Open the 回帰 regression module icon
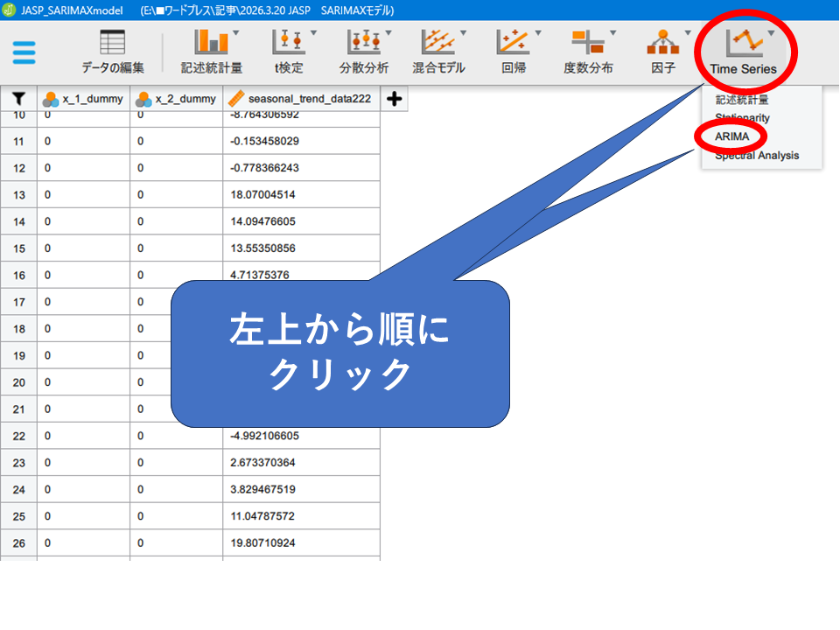 point(514,51)
